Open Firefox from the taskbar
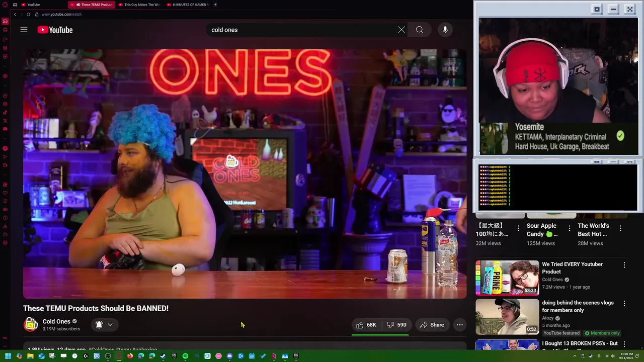644x362 pixels. (130, 356)
